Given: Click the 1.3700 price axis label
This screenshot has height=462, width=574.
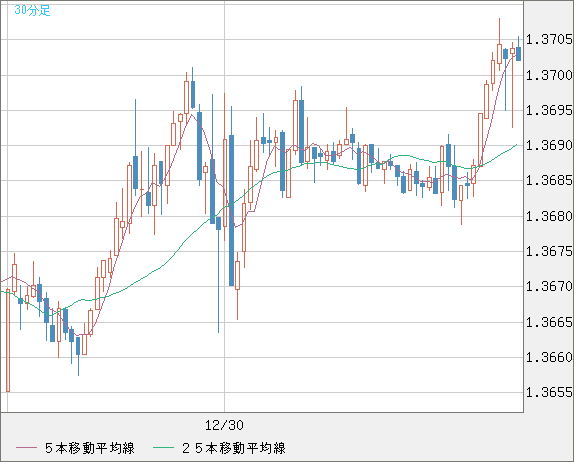Looking at the screenshot, I should (549, 75).
